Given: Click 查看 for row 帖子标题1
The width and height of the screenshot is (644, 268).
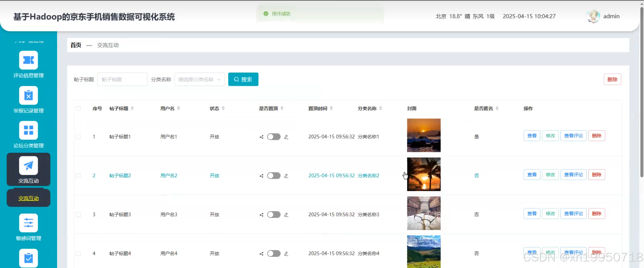Looking at the screenshot, I should pos(532,136).
